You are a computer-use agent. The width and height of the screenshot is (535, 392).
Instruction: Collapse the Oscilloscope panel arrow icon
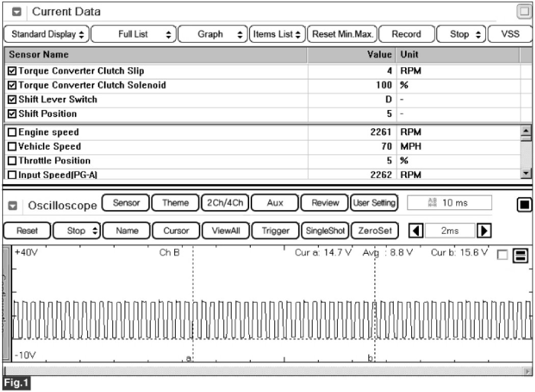pyautogui.click(x=15, y=206)
